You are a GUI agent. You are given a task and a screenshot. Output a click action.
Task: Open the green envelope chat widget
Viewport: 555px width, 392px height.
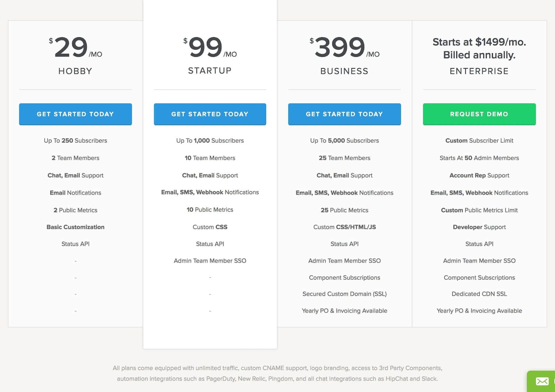tap(542, 381)
